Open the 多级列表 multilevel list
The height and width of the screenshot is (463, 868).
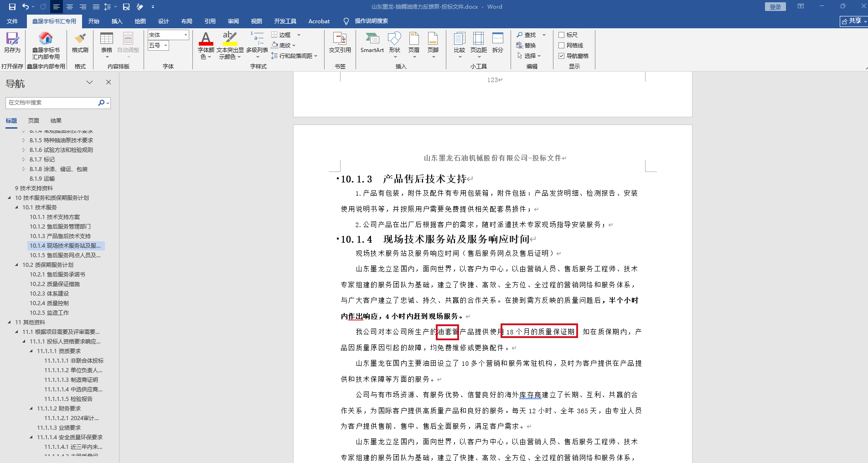click(257, 45)
